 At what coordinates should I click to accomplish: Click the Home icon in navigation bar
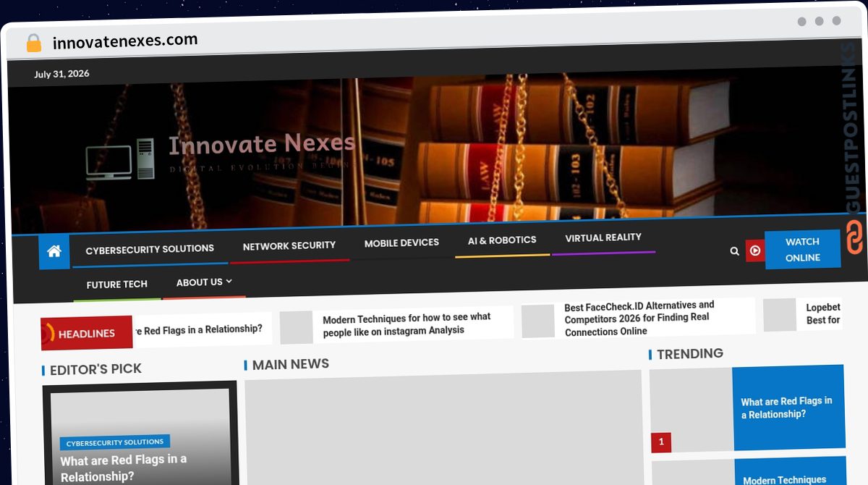tap(54, 252)
